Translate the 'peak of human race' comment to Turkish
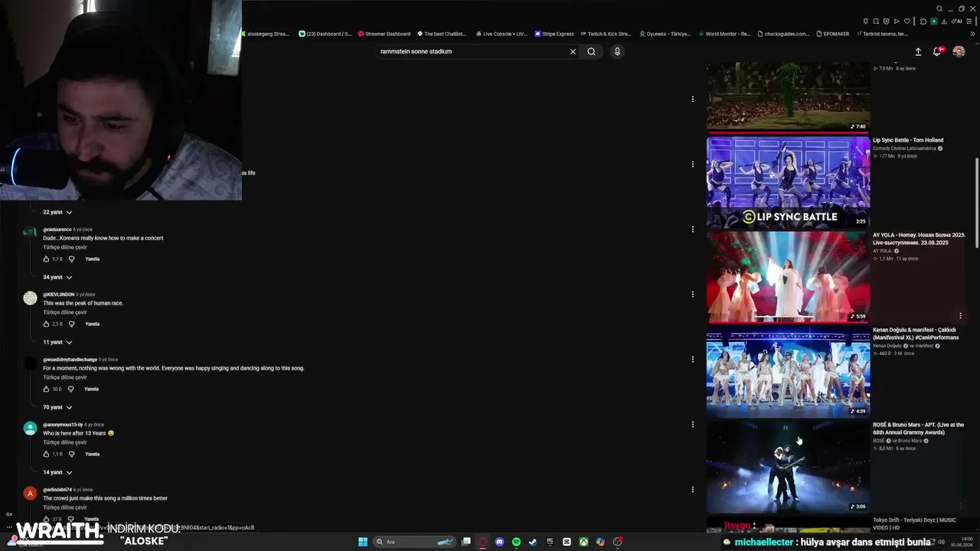Viewport: 980px width, 551px height. pos(65,312)
